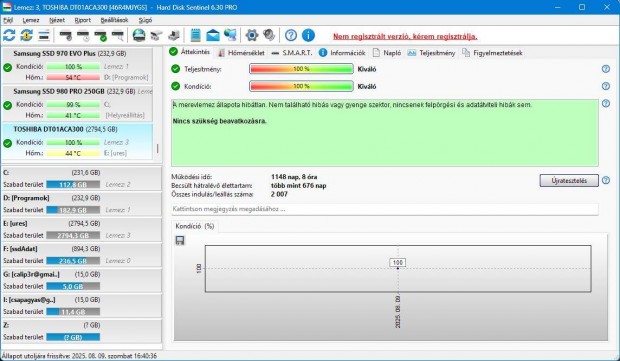Open the Fájl menu
Screen dimensions: 620x361
pyautogui.click(x=8, y=20)
